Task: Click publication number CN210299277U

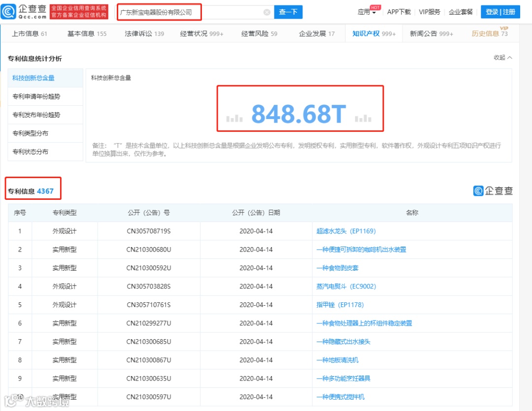Action: [x=149, y=323]
